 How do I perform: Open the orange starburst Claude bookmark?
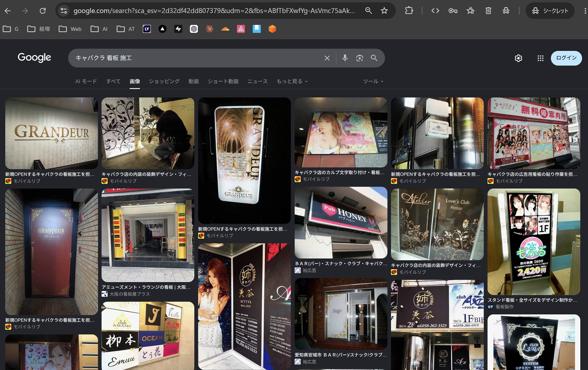point(210,29)
